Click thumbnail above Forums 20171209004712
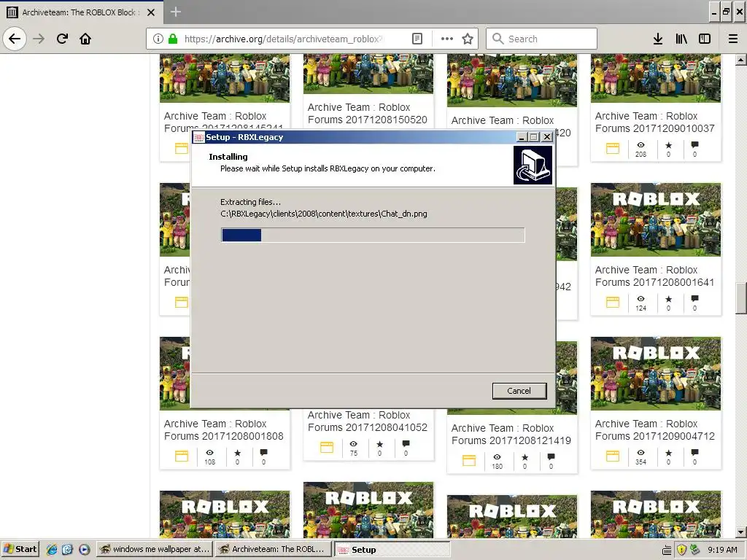Viewport: 747px width, 560px height. [x=656, y=374]
